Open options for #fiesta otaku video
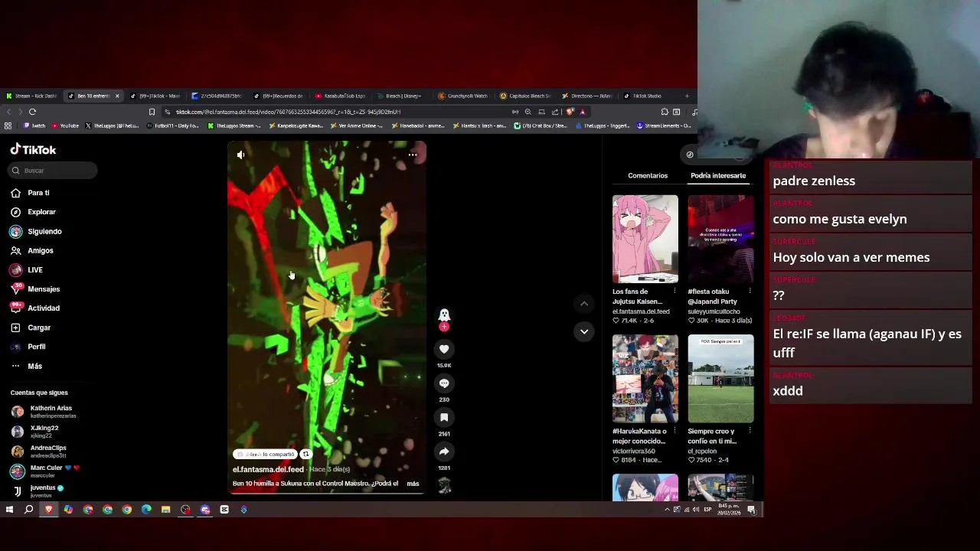Image resolution: width=980 pixels, height=551 pixels. click(750, 292)
